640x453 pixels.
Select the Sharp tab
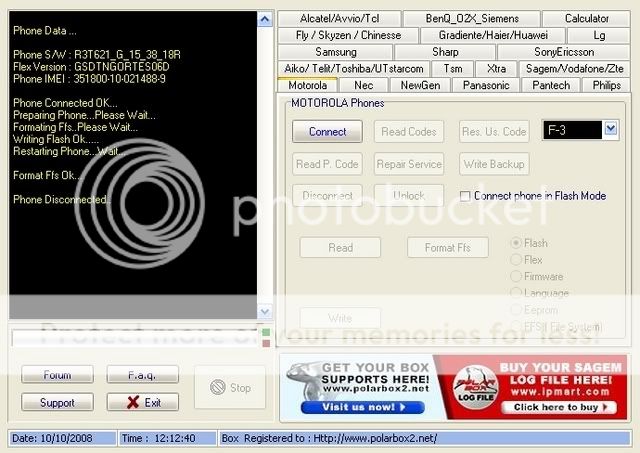(x=445, y=52)
